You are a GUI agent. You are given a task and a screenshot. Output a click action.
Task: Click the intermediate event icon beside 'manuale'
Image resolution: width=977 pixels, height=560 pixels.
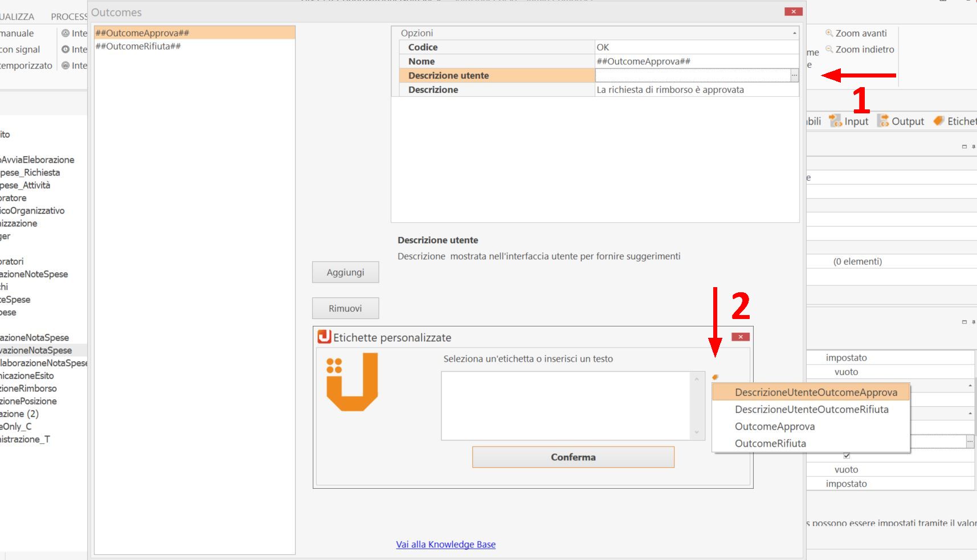coord(66,33)
